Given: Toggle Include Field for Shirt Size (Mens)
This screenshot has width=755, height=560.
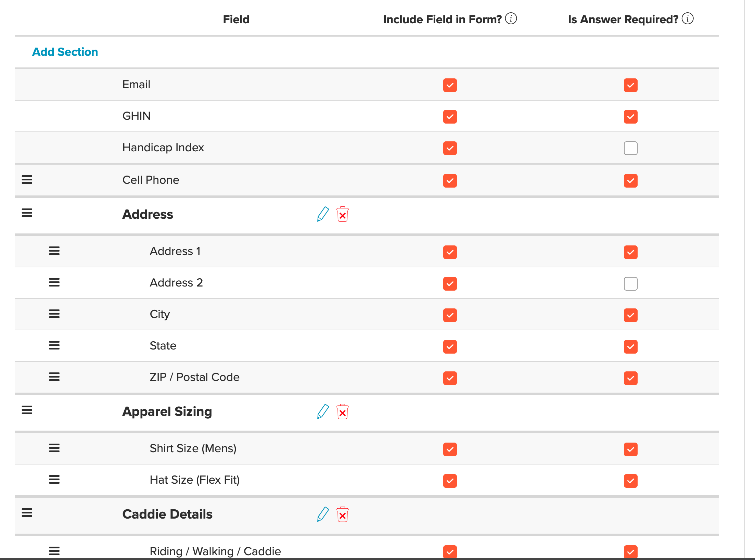Looking at the screenshot, I should (x=450, y=449).
